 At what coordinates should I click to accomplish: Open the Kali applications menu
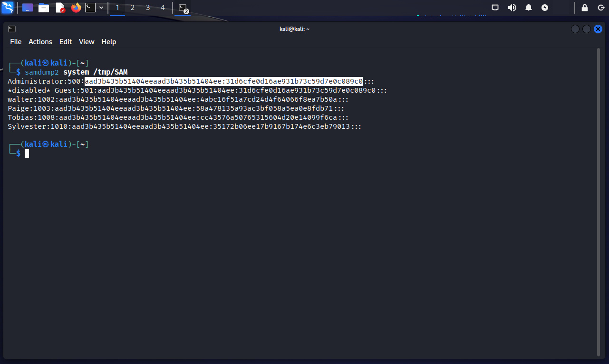tap(7, 8)
